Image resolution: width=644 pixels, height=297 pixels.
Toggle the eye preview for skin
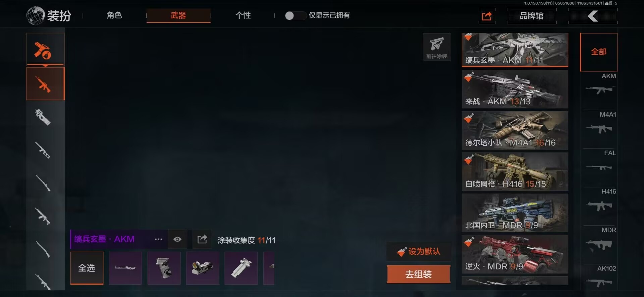pos(177,239)
